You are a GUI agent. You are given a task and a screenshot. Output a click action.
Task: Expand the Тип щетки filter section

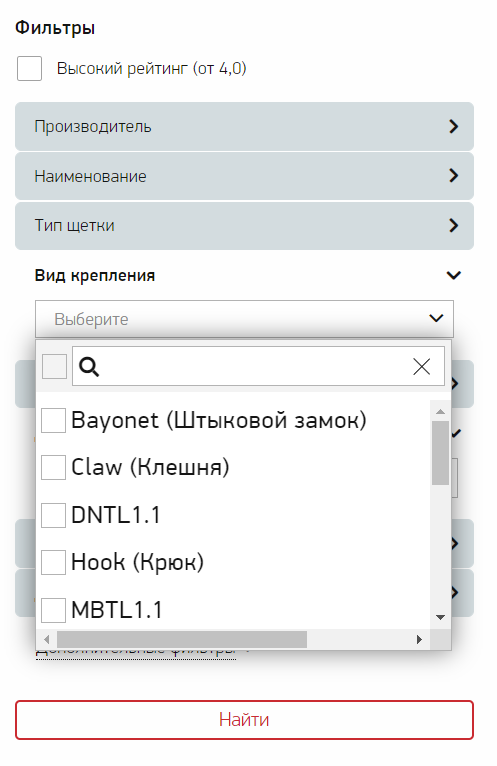click(244, 226)
